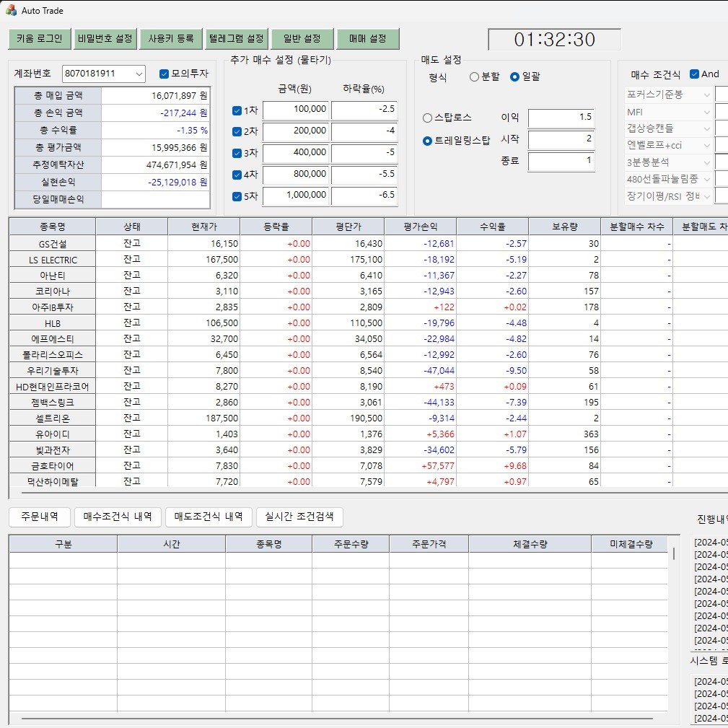Click the 사용키 등록 button
728x728 pixels.
pyautogui.click(x=170, y=39)
